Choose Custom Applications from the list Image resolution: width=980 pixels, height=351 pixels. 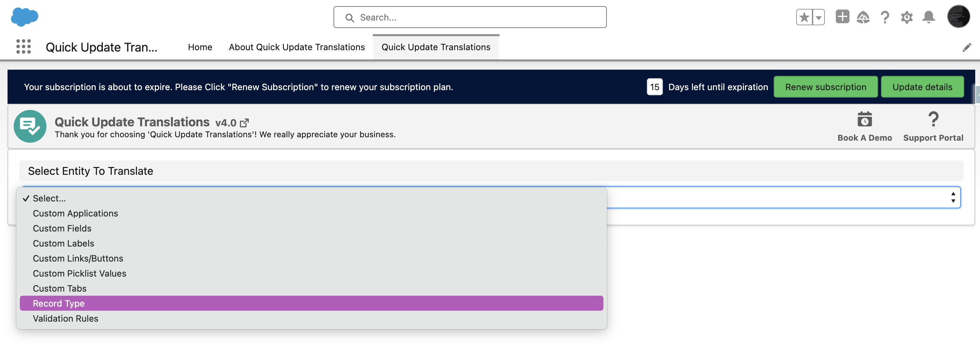tap(311, 214)
